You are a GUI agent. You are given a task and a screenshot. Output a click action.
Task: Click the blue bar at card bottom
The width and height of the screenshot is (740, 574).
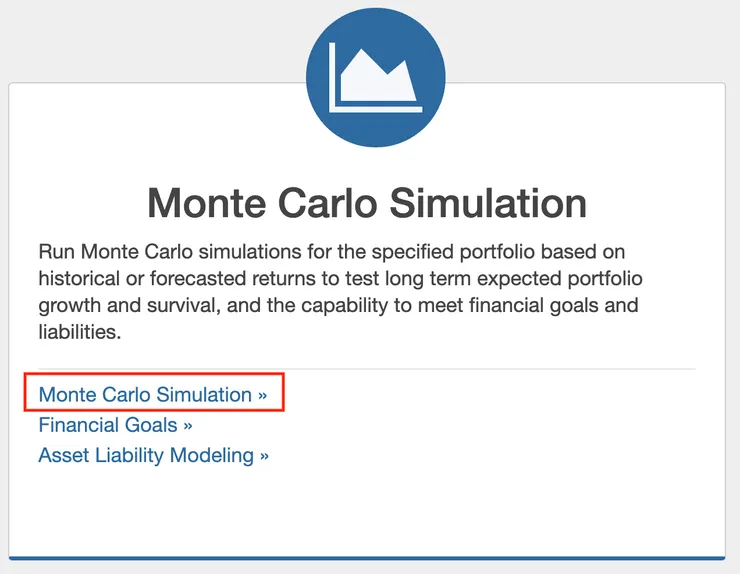click(x=367, y=558)
